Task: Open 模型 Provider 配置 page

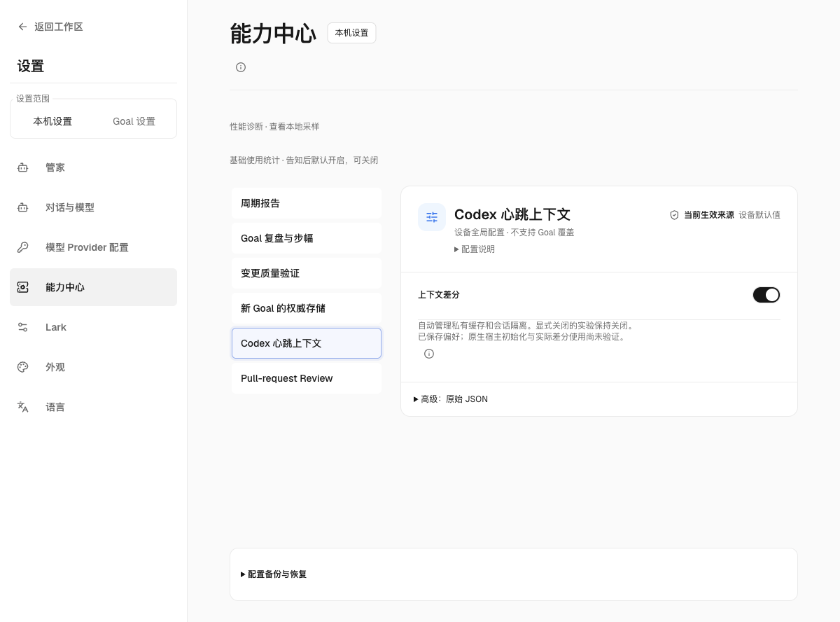Action: [x=93, y=247]
